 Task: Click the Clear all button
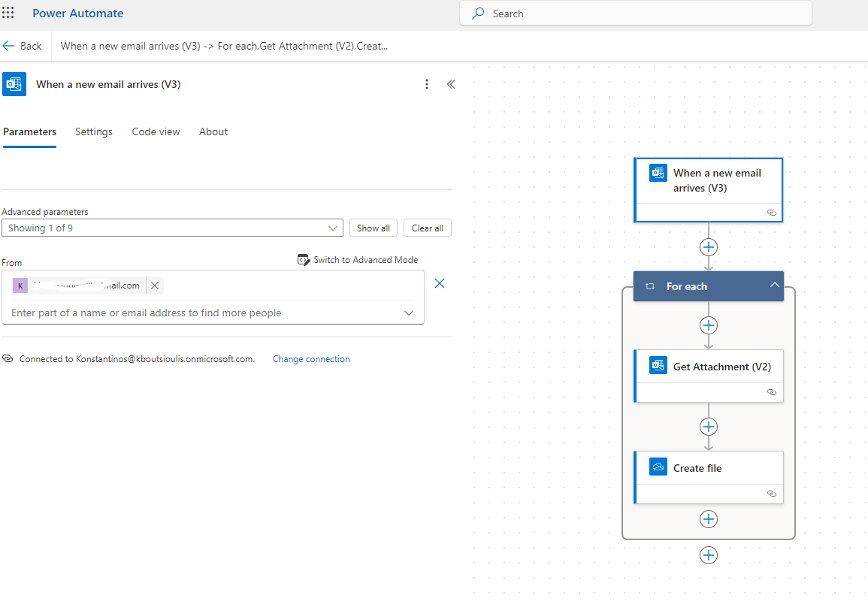(x=428, y=228)
